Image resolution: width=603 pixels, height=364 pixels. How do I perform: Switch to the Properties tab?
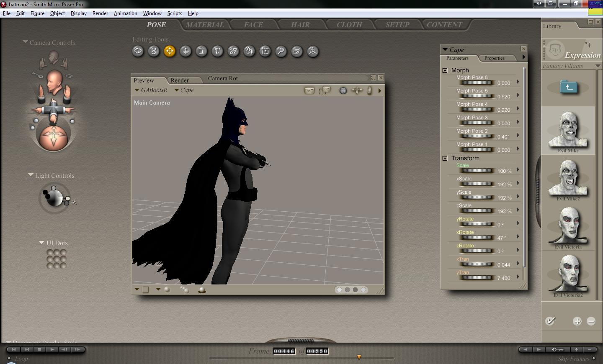pyautogui.click(x=495, y=58)
